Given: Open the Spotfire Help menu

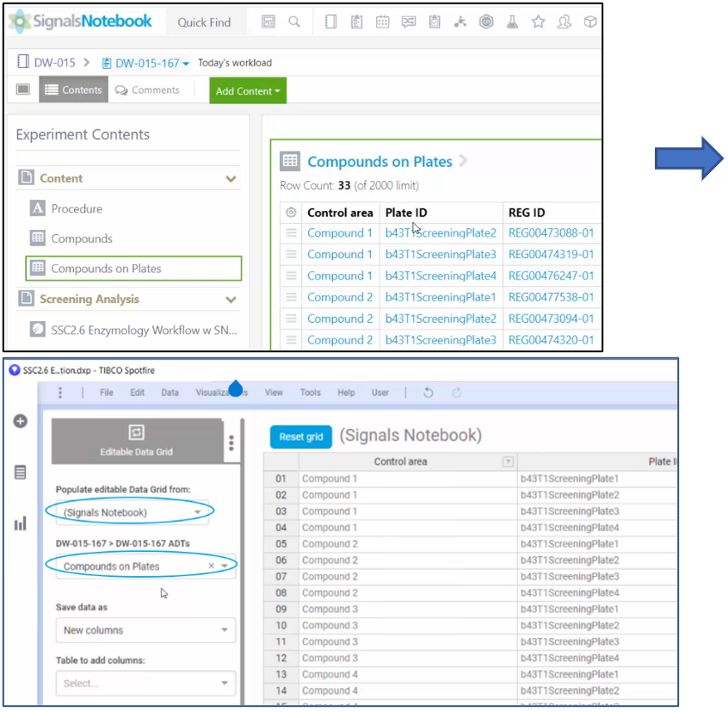Looking at the screenshot, I should point(346,393).
